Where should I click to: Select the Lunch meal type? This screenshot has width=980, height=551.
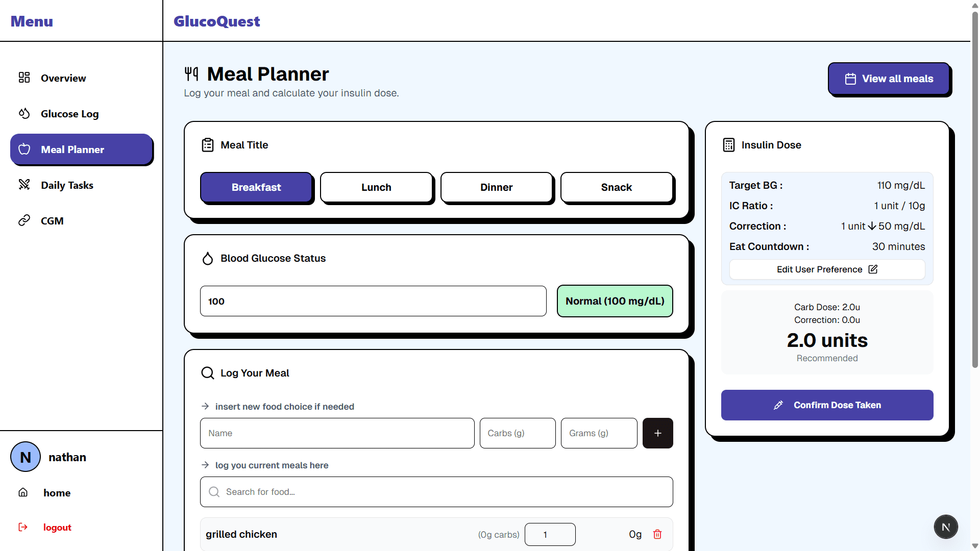click(x=376, y=187)
